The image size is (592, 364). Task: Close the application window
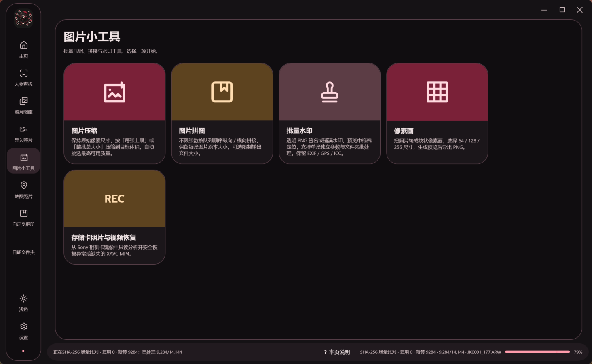coord(579,10)
